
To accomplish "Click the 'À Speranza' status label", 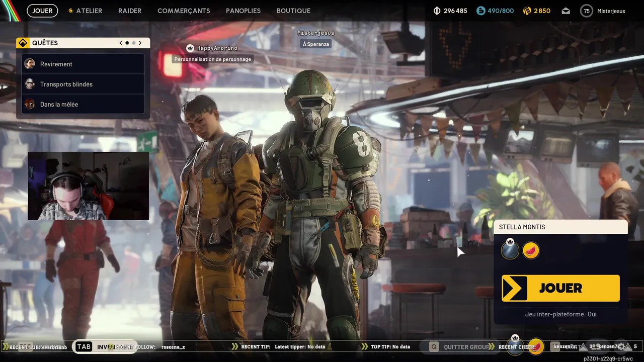I will pyautogui.click(x=316, y=44).
